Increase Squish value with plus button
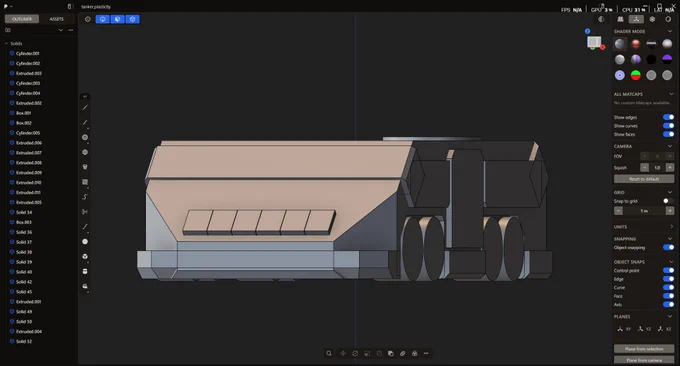This screenshot has height=366, width=680. pyautogui.click(x=670, y=167)
